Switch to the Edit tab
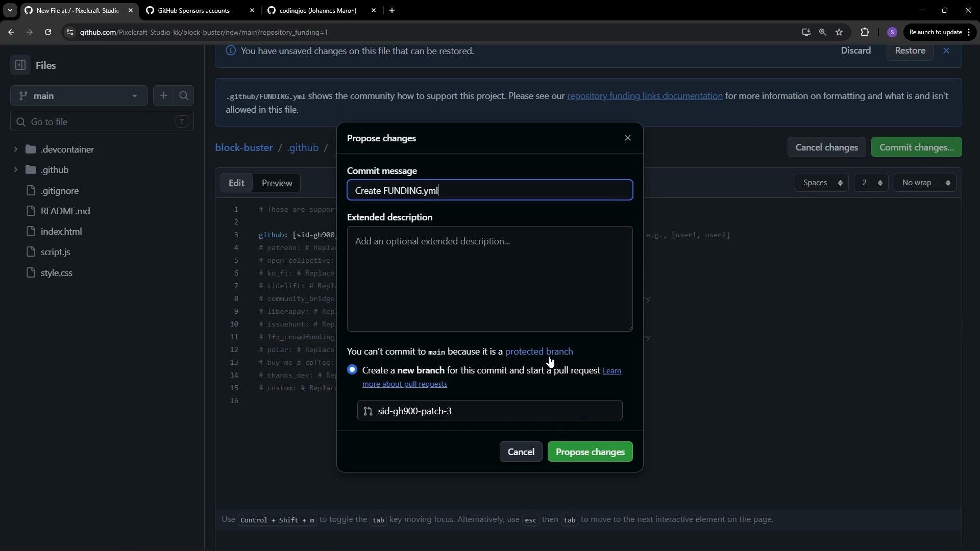980x551 pixels. point(236,183)
